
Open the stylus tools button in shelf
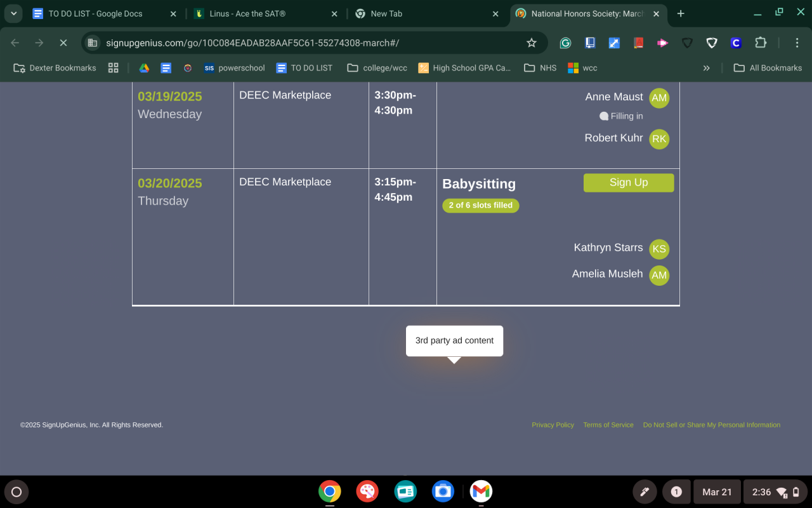(x=645, y=492)
